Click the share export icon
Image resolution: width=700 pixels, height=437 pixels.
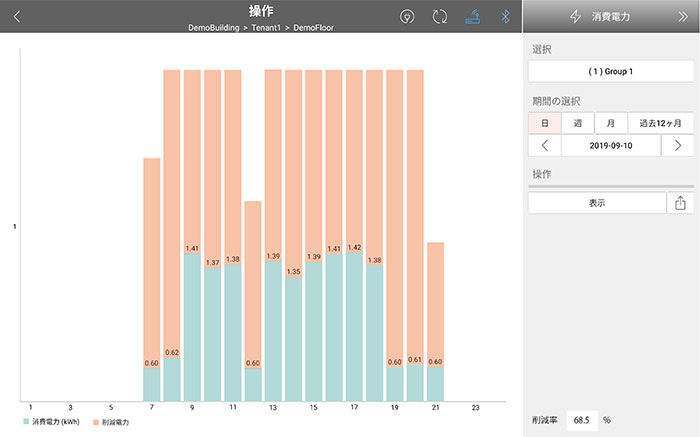[680, 203]
